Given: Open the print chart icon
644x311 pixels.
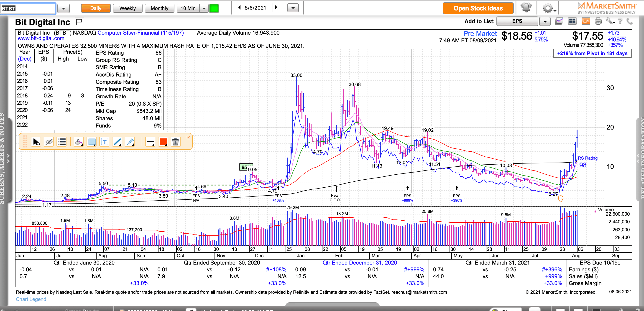Looking at the screenshot, I should click(x=598, y=21).
